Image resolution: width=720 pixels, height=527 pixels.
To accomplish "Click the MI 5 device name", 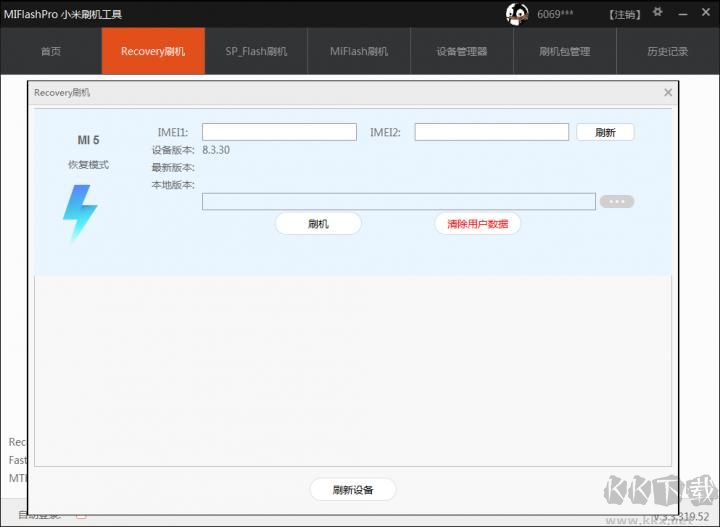I will [88, 140].
